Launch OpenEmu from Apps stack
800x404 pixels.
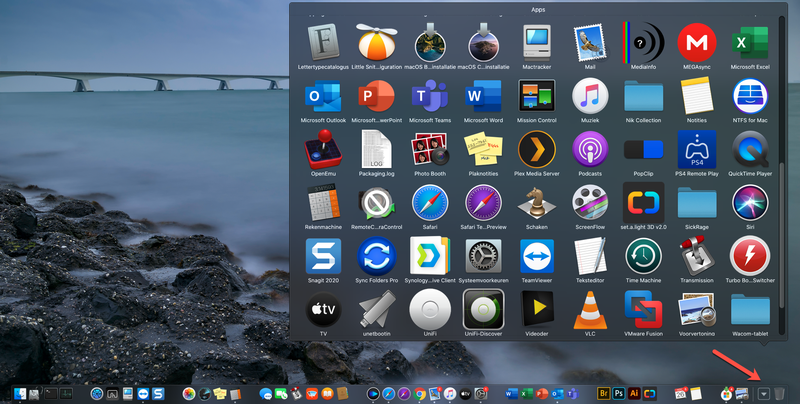tap(323, 150)
